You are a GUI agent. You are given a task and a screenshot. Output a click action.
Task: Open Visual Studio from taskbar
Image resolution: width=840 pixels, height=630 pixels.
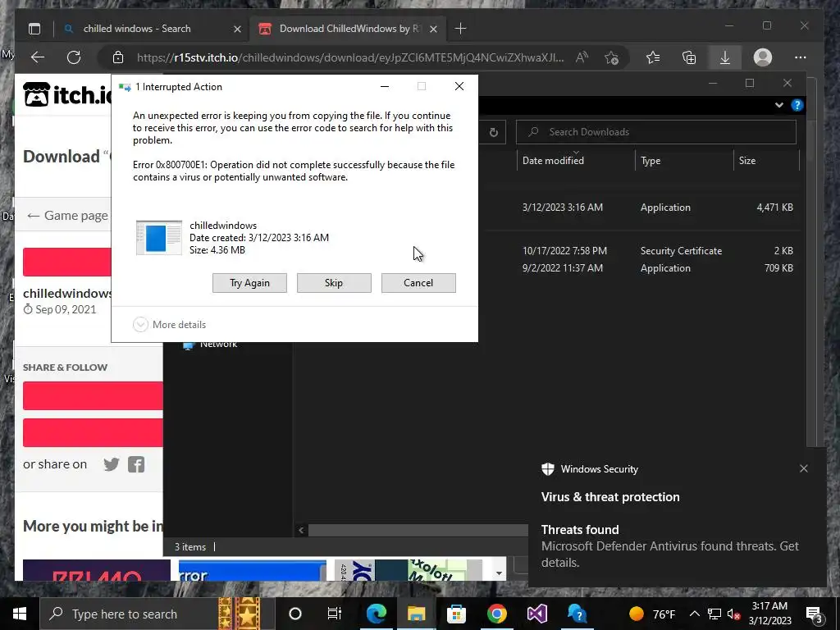pos(536,614)
